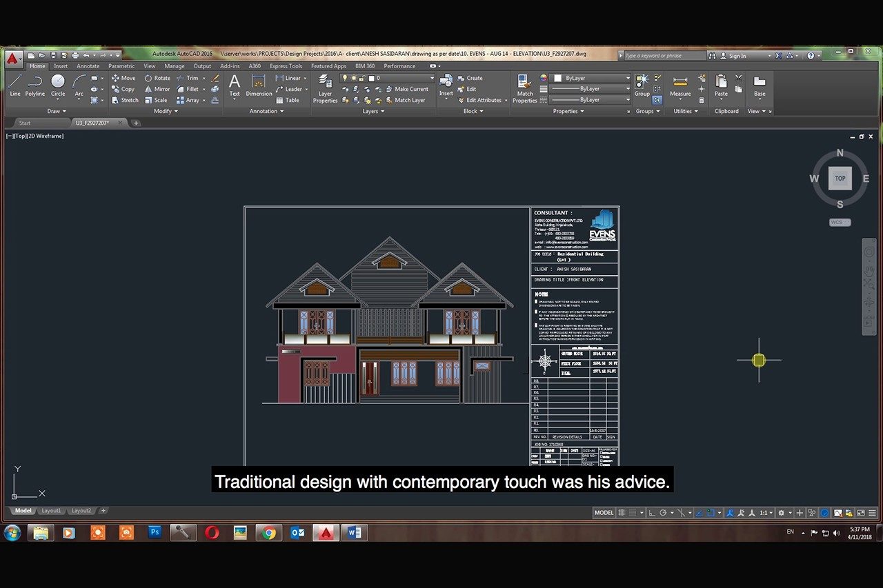The width and height of the screenshot is (883, 588).
Task: Click the Mirror tool in Modify panel
Action: (157, 89)
